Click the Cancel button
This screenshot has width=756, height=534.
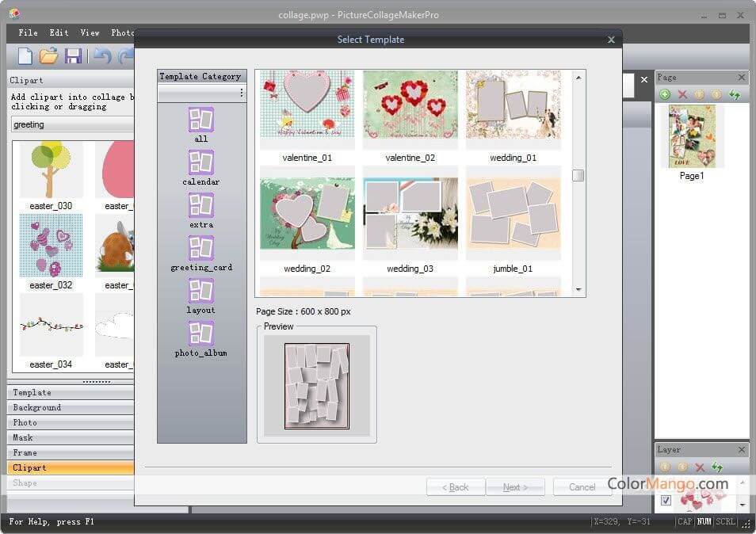(x=582, y=487)
